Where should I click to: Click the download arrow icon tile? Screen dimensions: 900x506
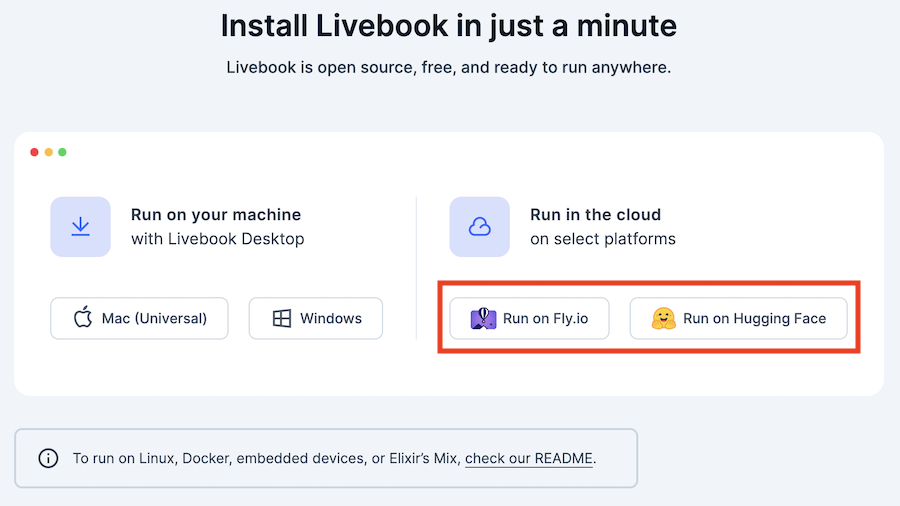pos(80,227)
